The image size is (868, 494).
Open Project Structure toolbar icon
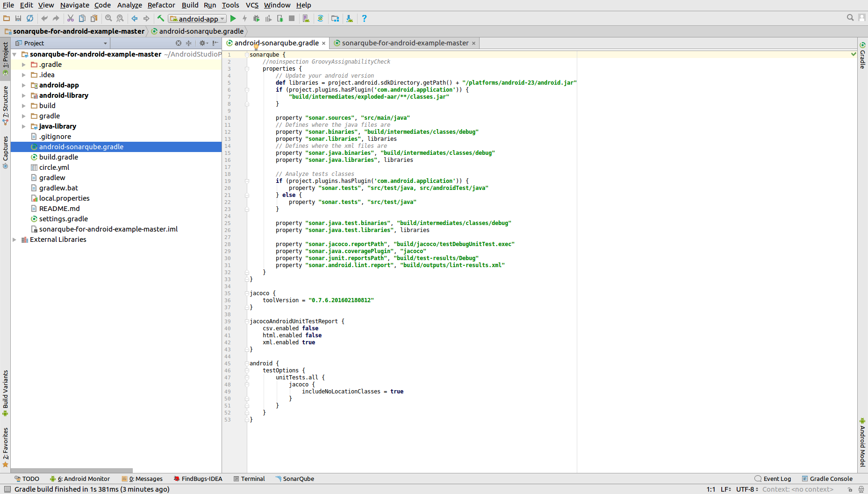click(335, 18)
